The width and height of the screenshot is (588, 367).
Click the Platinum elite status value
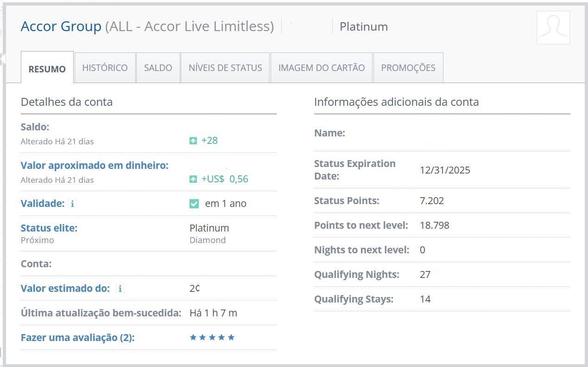coord(209,228)
